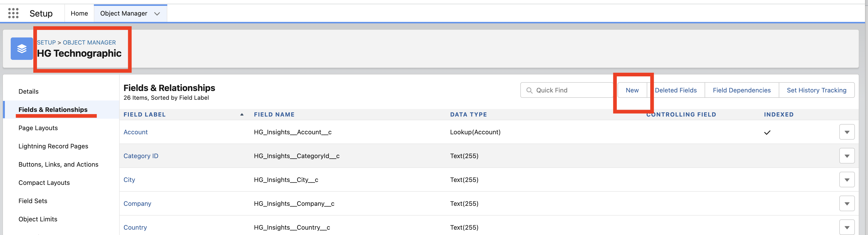868x235 pixels.
Task: Open Field Sets section
Action: (33, 201)
